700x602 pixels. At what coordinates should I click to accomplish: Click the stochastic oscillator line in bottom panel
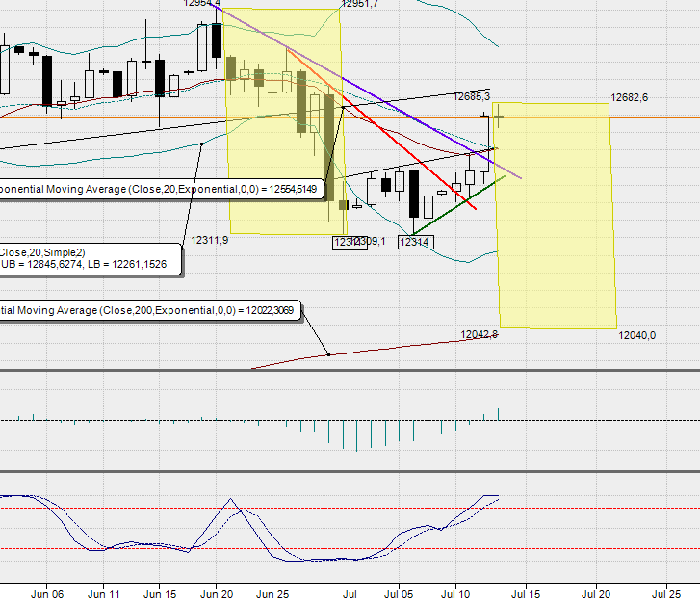click(250, 527)
